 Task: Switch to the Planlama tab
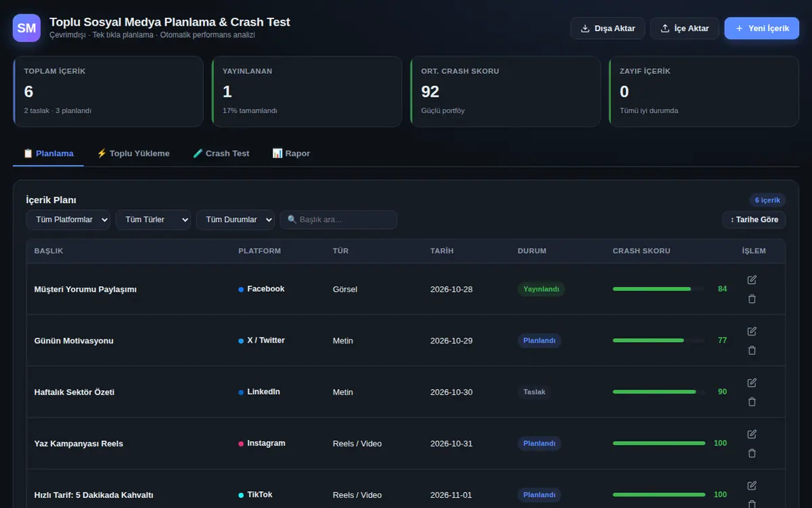pos(48,154)
